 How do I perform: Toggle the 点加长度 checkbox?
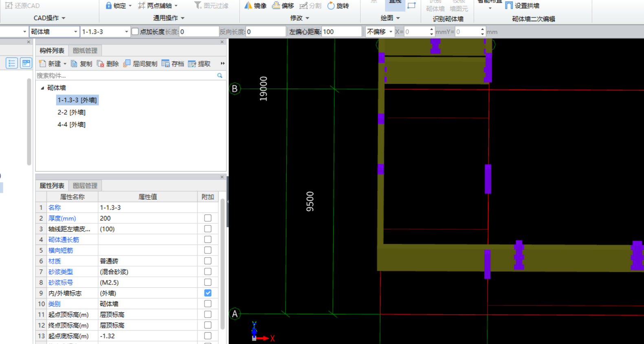click(135, 31)
